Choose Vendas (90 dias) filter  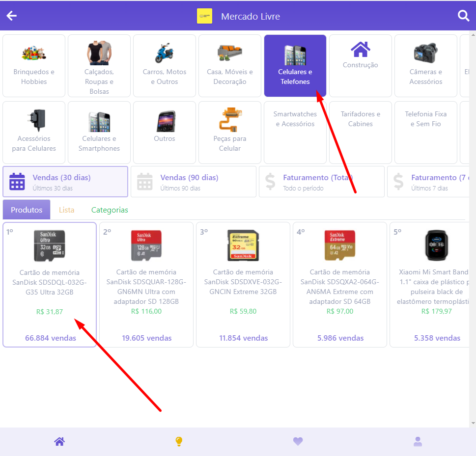click(x=194, y=182)
